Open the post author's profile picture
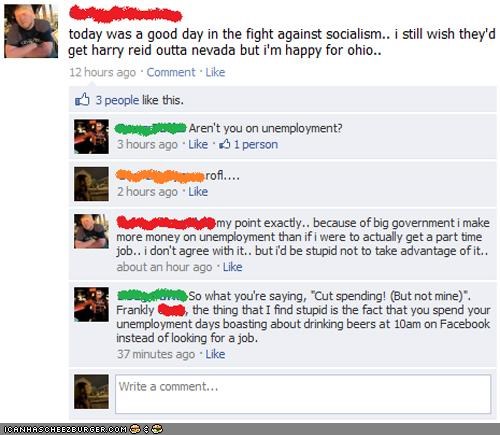 [31, 31]
